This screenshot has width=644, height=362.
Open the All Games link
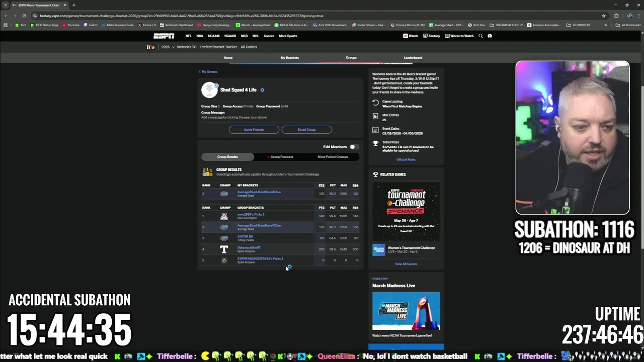tap(249, 47)
